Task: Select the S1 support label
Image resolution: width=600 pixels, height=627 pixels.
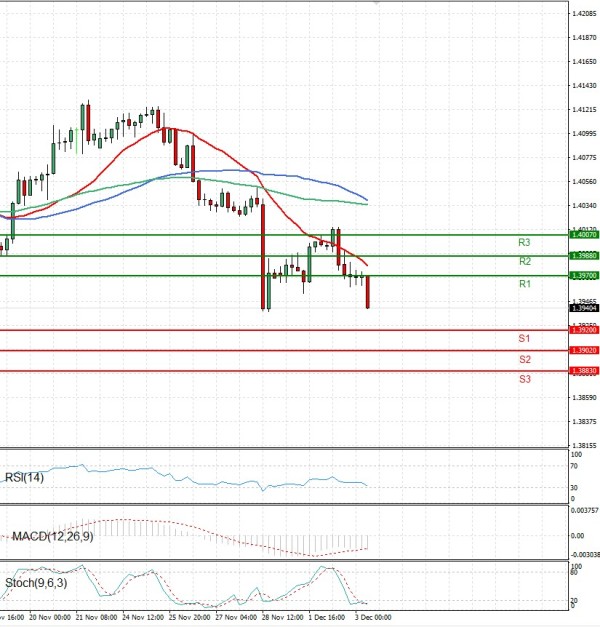Action: tap(524, 339)
